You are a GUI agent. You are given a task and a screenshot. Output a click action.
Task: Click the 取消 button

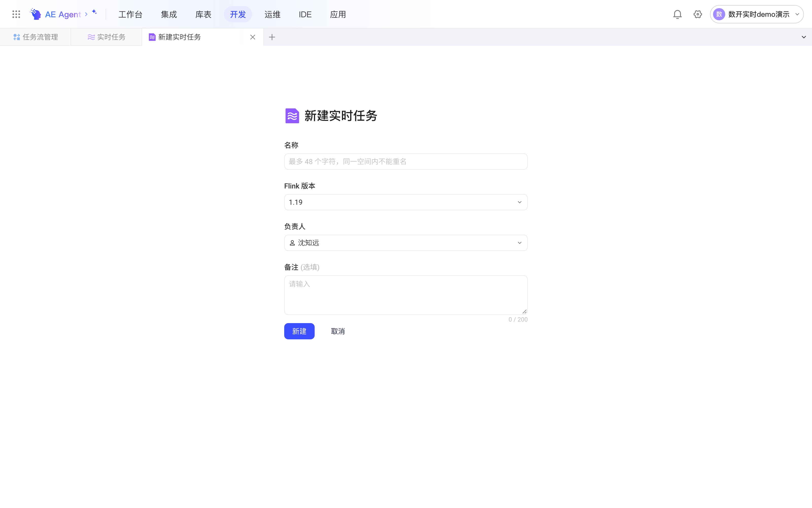pos(338,331)
